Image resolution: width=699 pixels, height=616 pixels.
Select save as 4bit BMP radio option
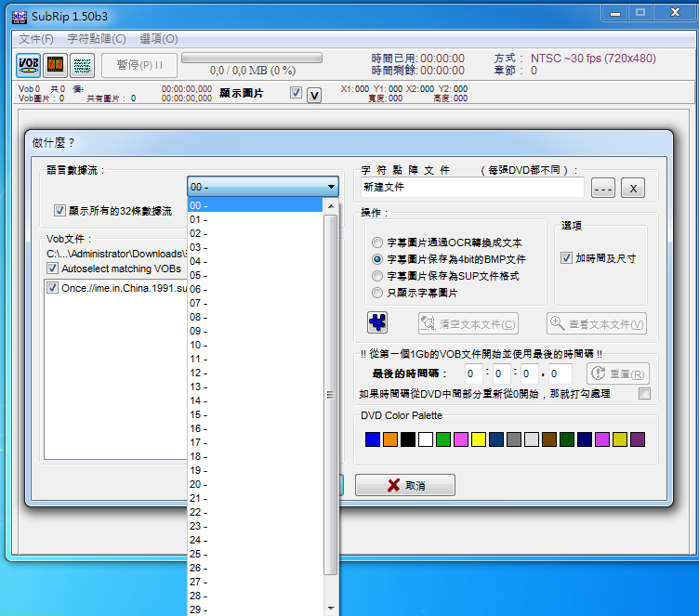click(x=377, y=259)
